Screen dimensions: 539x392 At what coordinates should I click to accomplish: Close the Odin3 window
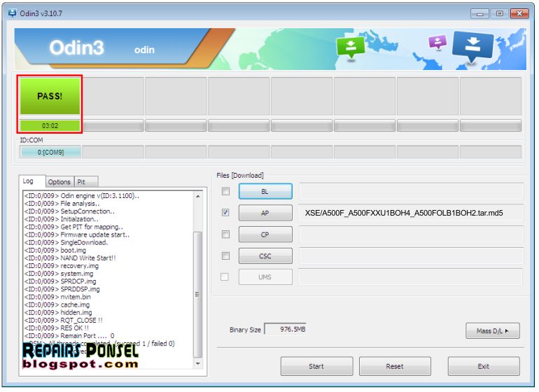tap(519, 13)
